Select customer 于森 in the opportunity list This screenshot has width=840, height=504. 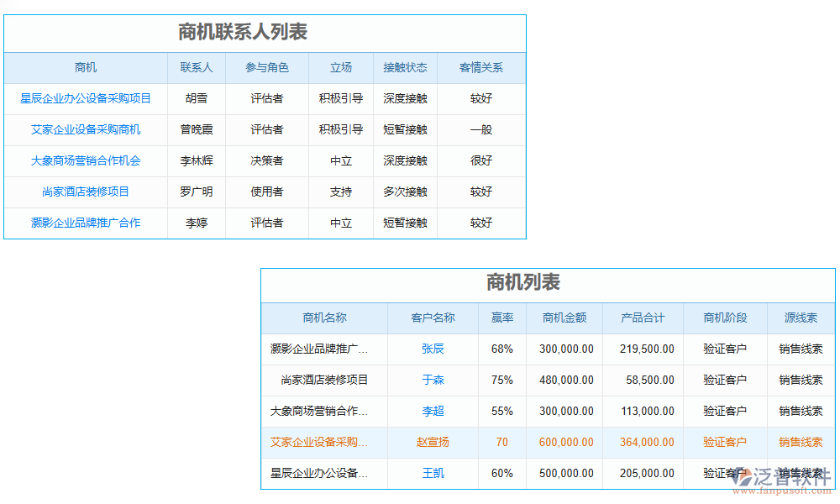coord(432,380)
